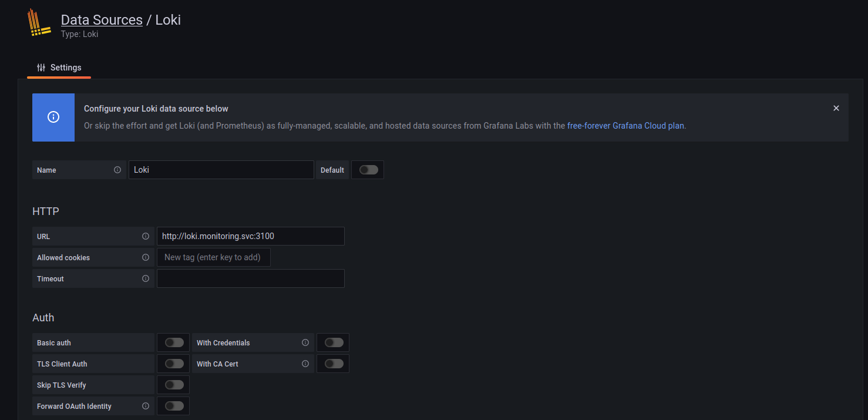Click the HTTP section heading

point(46,211)
